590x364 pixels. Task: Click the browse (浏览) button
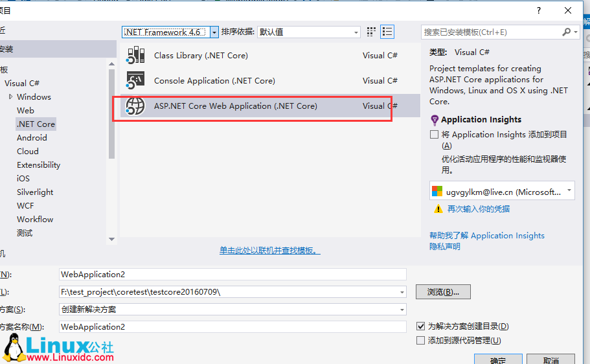tap(443, 291)
